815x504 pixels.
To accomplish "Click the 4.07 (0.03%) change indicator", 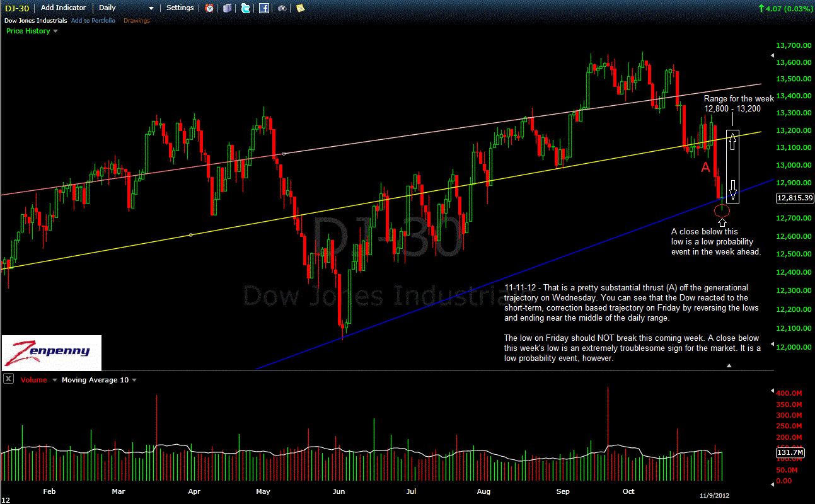I will pyautogui.click(x=785, y=8).
